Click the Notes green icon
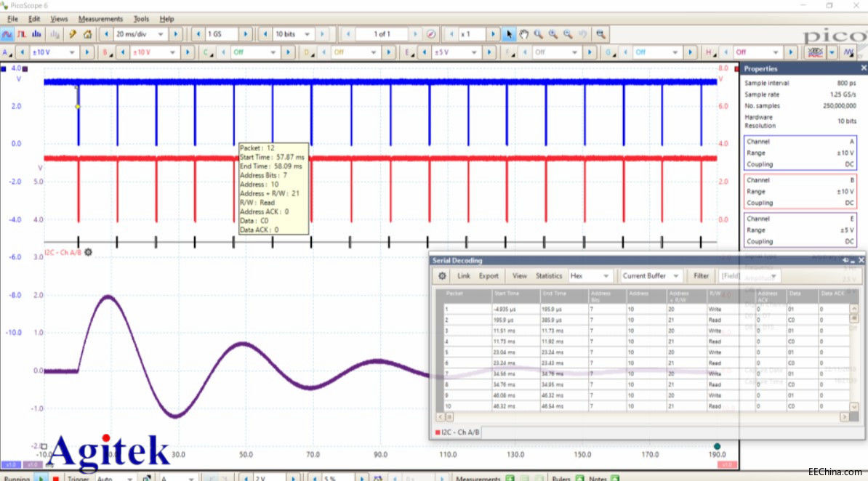 pyautogui.click(x=614, y=478)
